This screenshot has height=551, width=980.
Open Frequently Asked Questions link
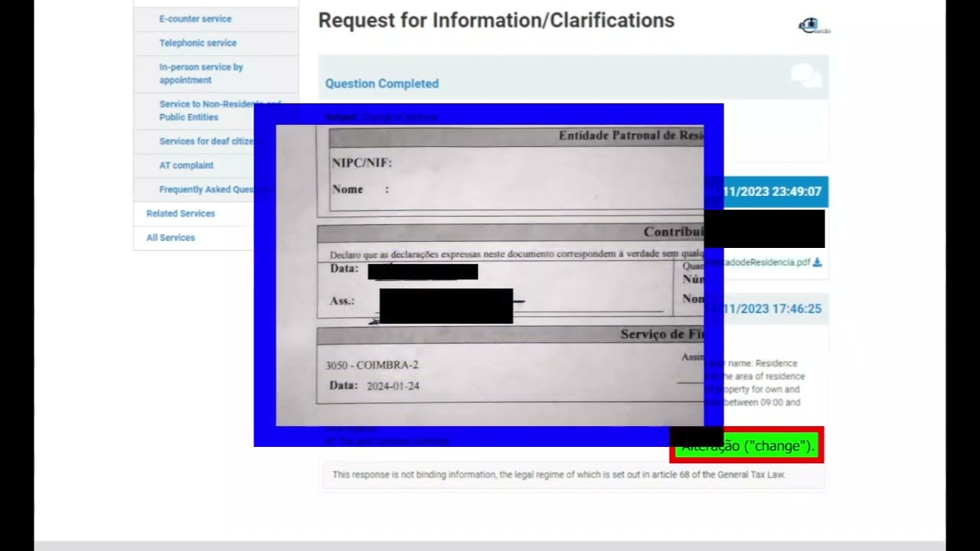point(207,190)
